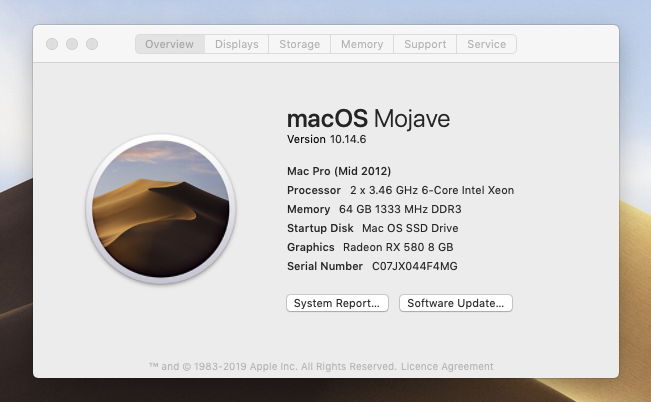Click the startup disk value Mac OS SSD Drive
This screenshot has height=402, width=651.
pos(410,228)
